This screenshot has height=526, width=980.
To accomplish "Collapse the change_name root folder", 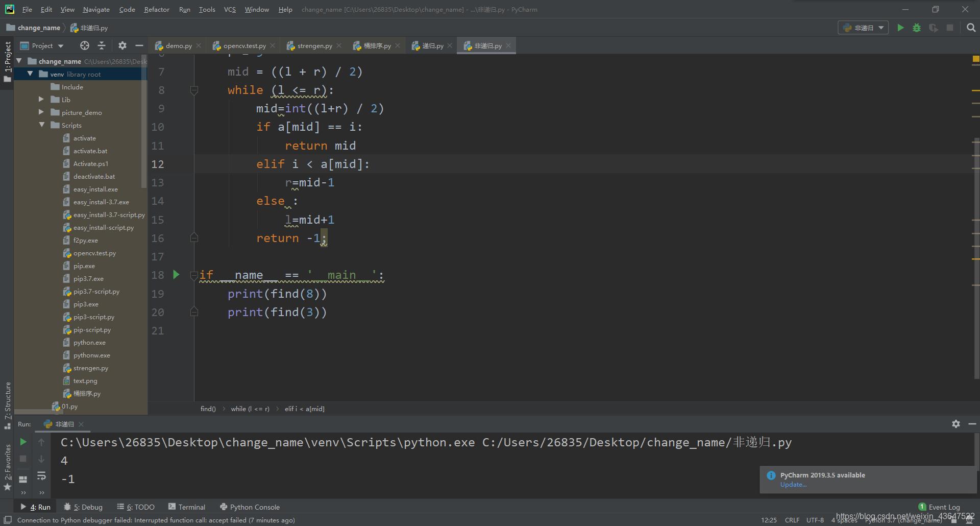I will [19, 61].
